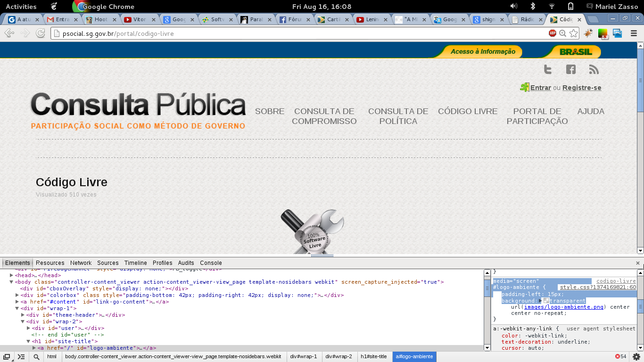Open the Console DevTools tab
644x362 pixels.
pyautogui.click(x=211, y=263)
